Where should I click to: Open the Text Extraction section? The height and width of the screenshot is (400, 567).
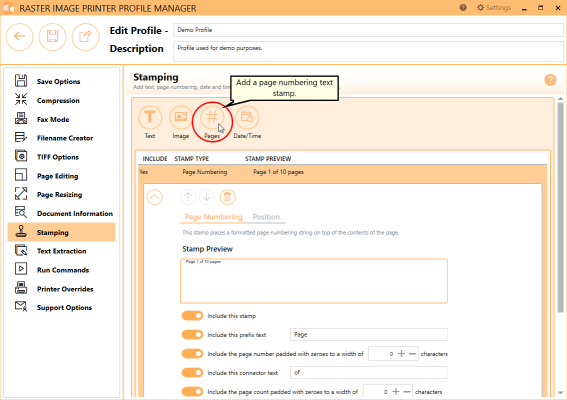pos(61,251)
